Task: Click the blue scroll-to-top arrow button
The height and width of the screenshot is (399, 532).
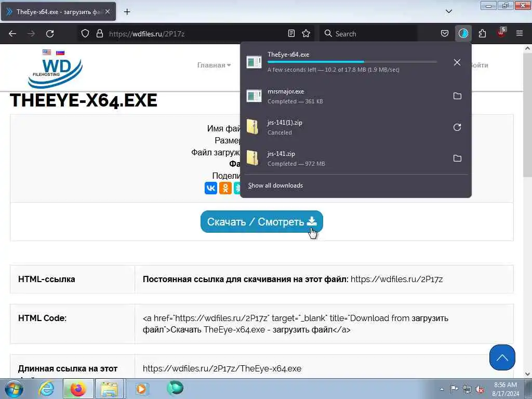Action: [x=502, y=357]
